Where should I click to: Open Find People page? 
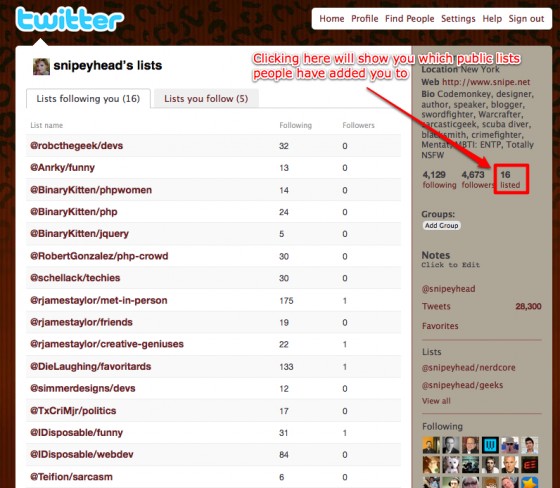410,19
